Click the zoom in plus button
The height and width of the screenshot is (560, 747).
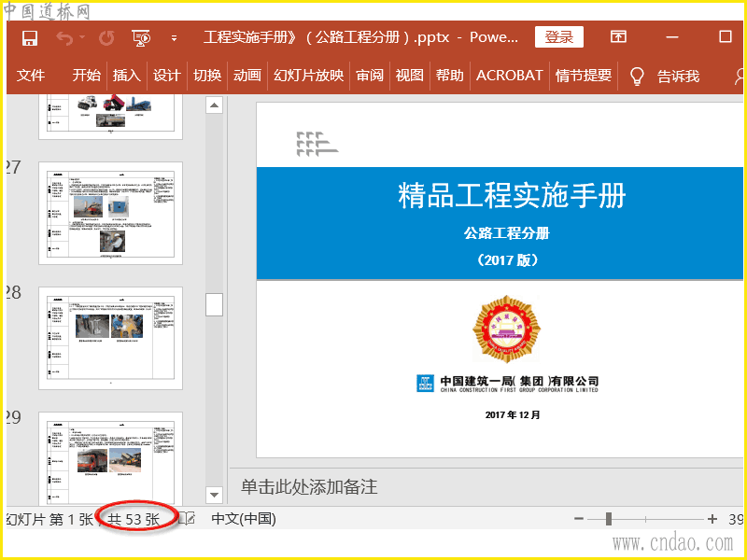point(712,519)
